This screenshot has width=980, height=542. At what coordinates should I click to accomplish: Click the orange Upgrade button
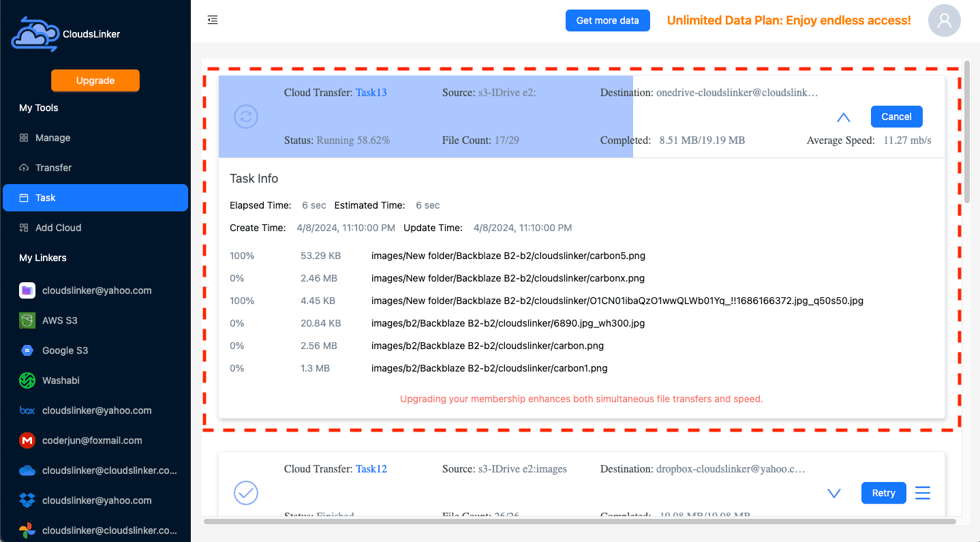(95, 80)
